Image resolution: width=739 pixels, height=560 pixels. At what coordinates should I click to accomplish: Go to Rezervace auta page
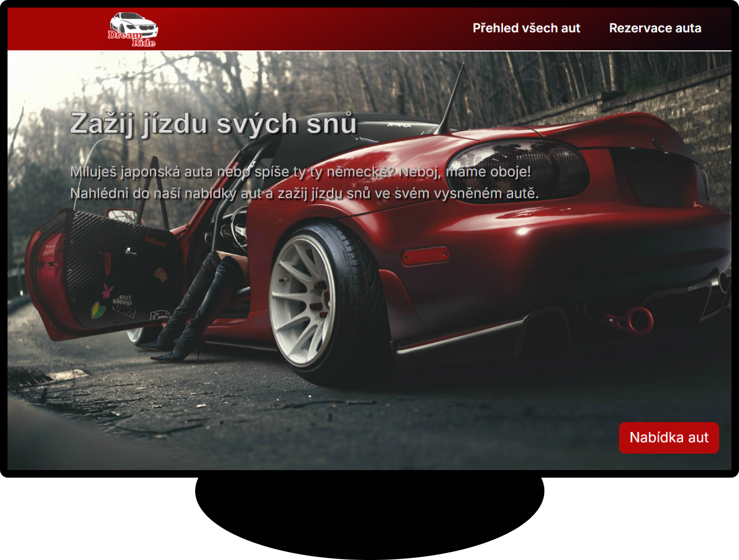coord(655,28)
